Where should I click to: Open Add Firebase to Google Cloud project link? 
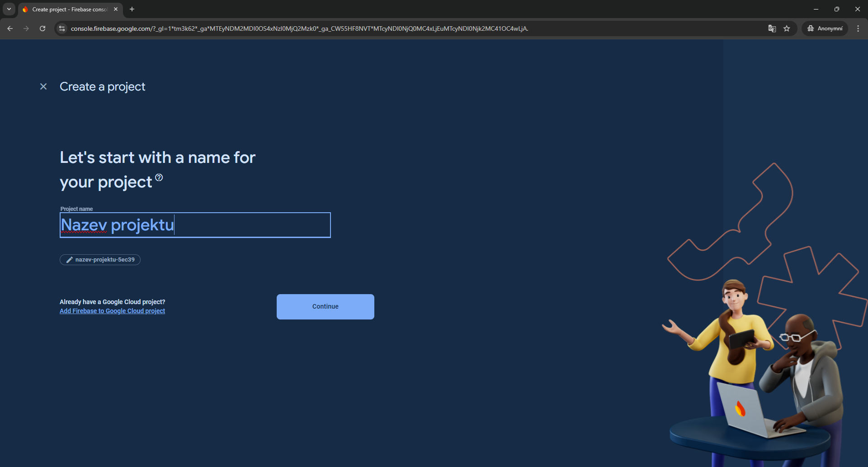(112, 311)
